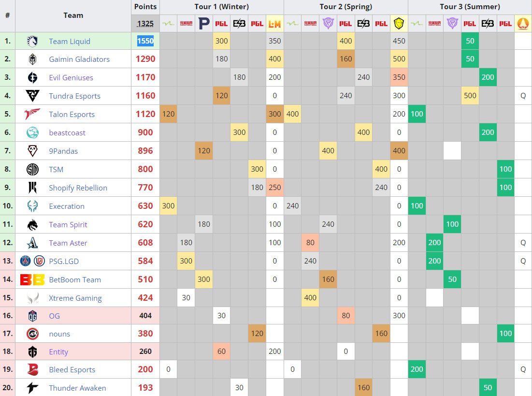Screen dimensions: 532x396
Task: Click the beastcoast teal logo
Action: (32, 132)
